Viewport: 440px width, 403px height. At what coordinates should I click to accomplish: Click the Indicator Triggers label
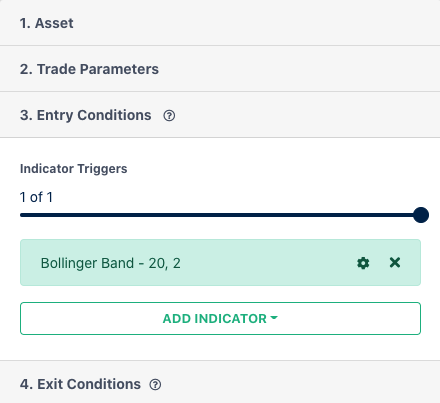click(74, 169)
